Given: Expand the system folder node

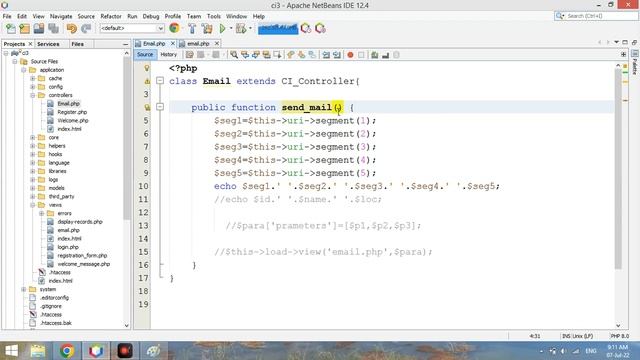Looking at the screenshot, I should (24, 289).
